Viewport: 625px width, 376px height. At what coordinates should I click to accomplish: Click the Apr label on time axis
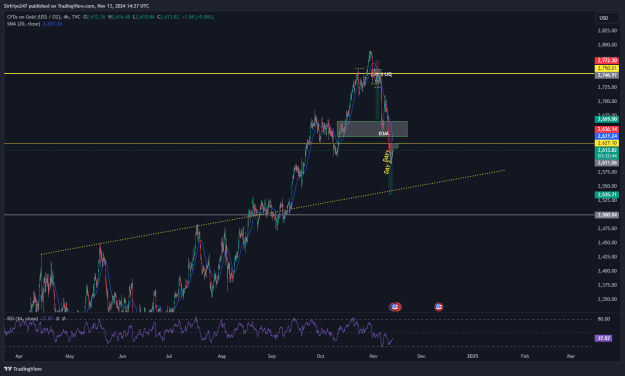(19, 356)
